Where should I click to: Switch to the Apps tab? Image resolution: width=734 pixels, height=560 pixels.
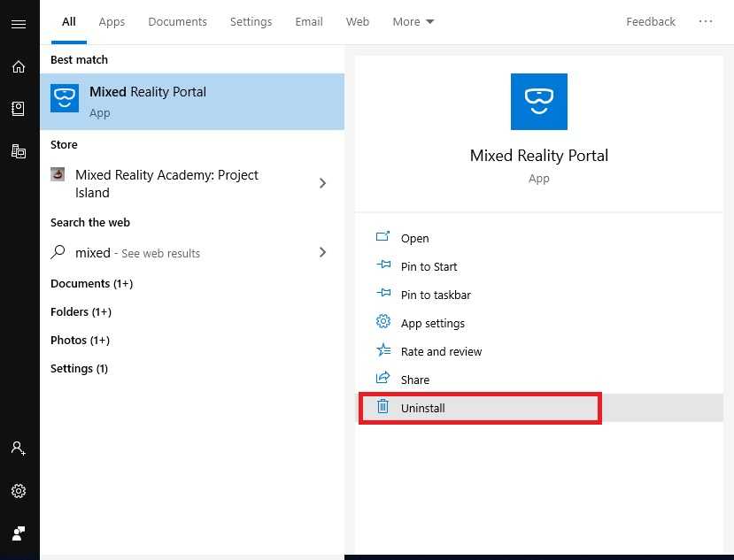pyautogui.click(x=112, y=21)
